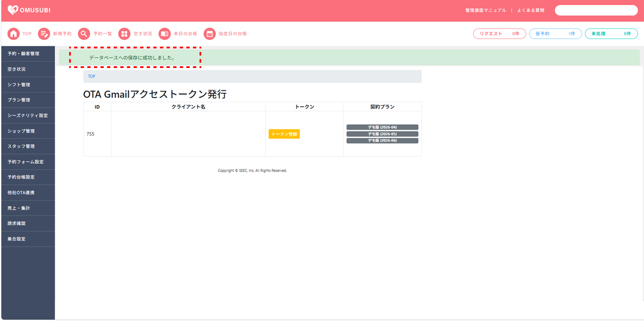Open 新規予約 pencil icon

pos(44,34)
